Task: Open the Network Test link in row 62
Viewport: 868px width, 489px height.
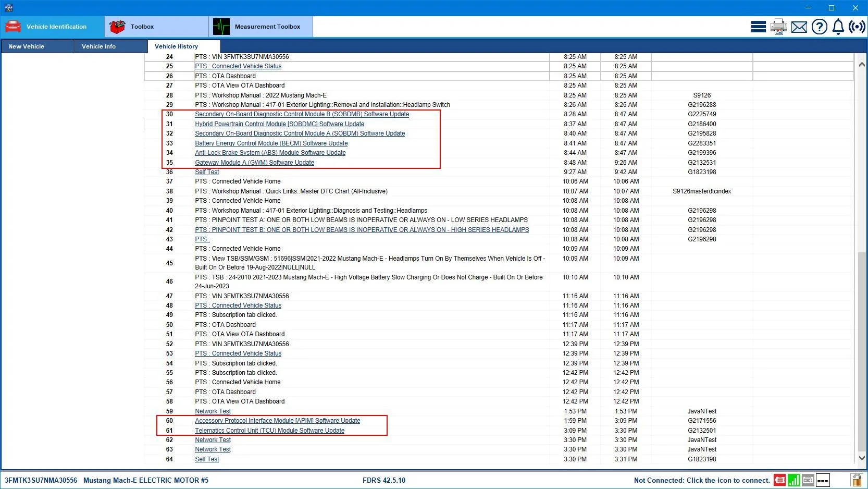Action: pos(213,440)
